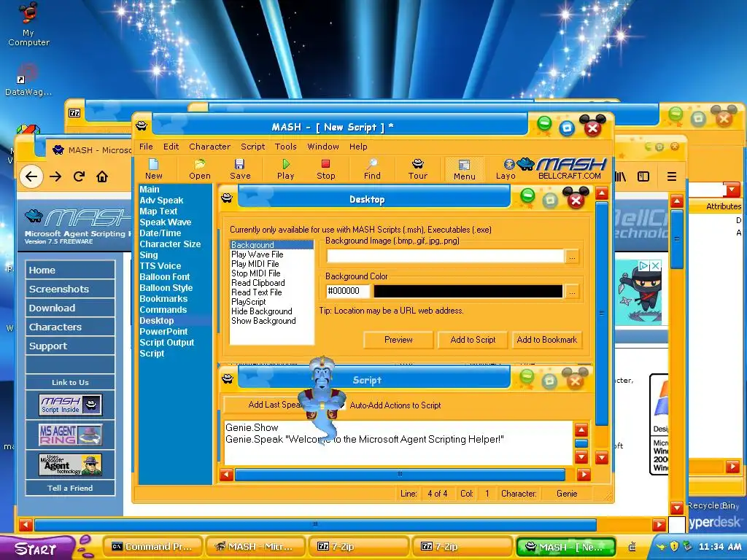747x560 pixels.
Task: Select TTS Voice in the side panel
Action: [x=160, y=266]
